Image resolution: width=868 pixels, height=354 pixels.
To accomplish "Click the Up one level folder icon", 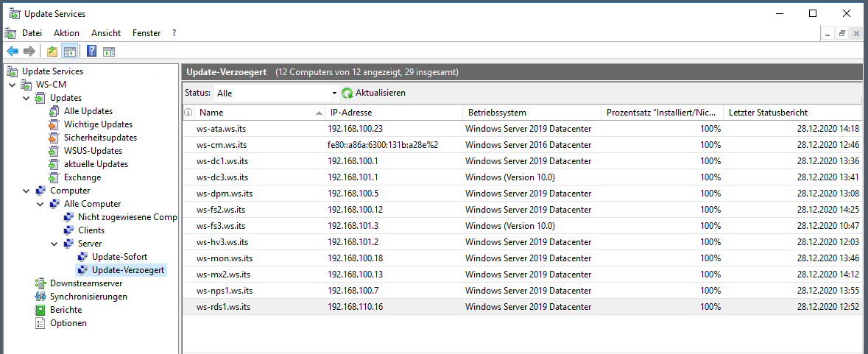I will [x=52, y=52].
